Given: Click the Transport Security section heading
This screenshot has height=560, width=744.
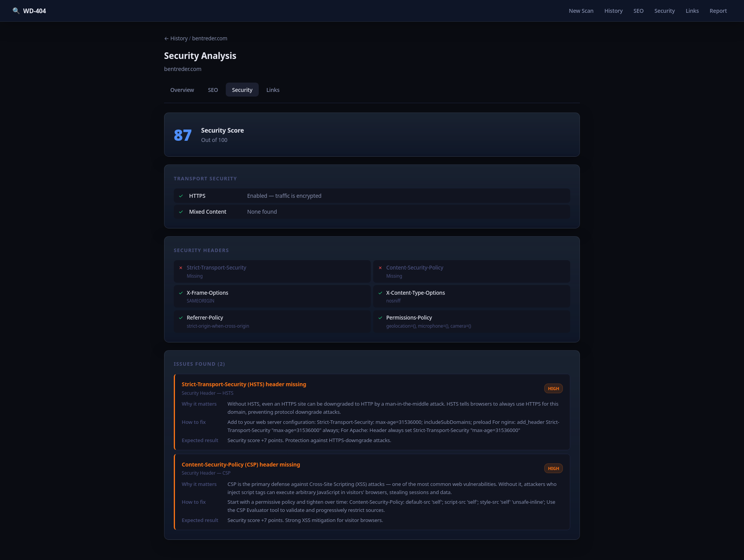Looking at the screenshot, I should [205, 179].
